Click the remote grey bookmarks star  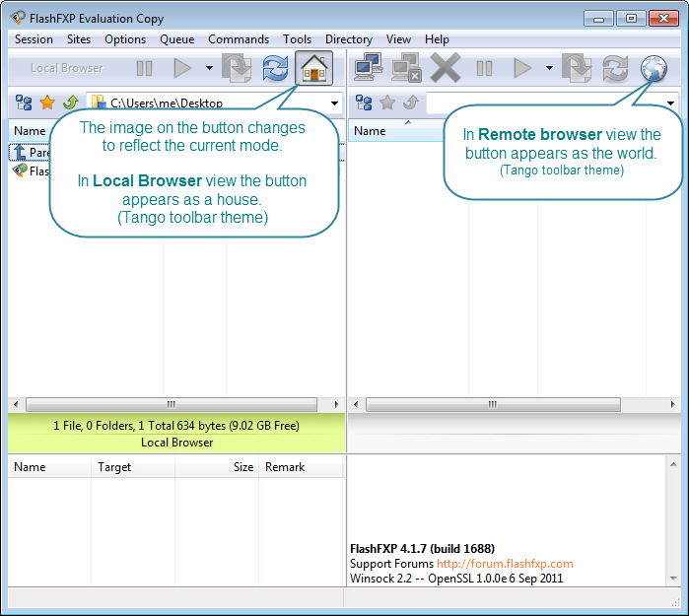[x=387, y=103]
